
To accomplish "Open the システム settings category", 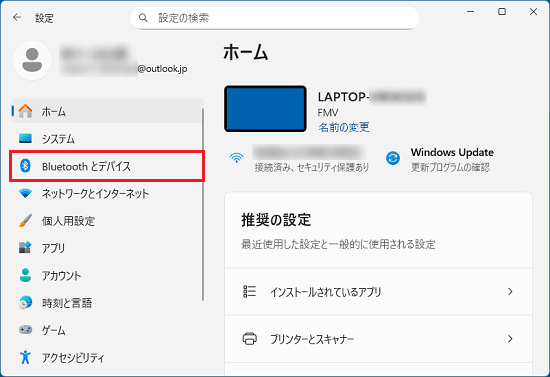I will click(x=108, y=139).
